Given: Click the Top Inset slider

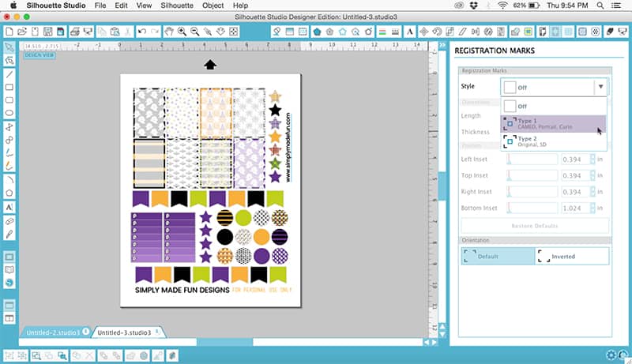Looking at the screenshot, I should tap(532, 175).
